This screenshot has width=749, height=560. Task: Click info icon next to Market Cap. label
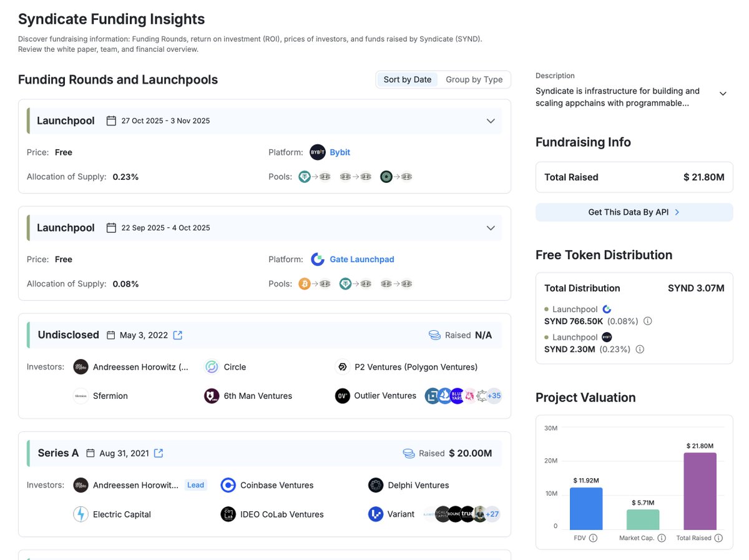click(662, 538)
